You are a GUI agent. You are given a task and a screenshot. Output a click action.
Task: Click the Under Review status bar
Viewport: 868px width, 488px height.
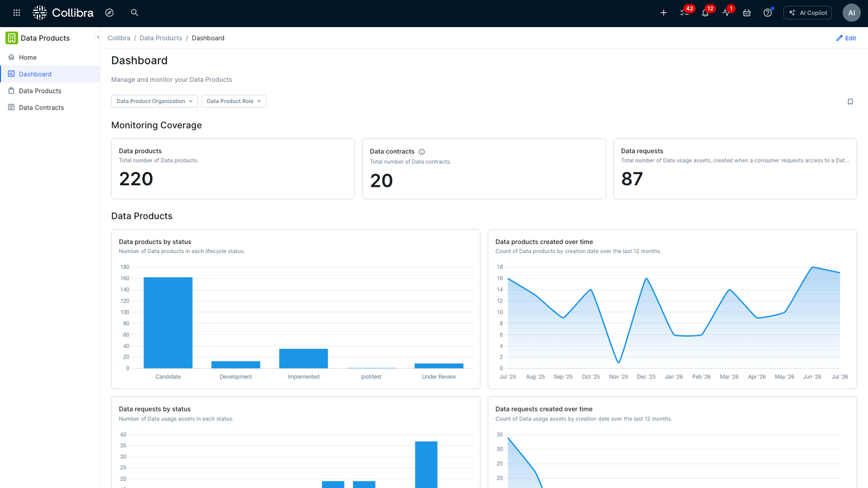(439, 366)
